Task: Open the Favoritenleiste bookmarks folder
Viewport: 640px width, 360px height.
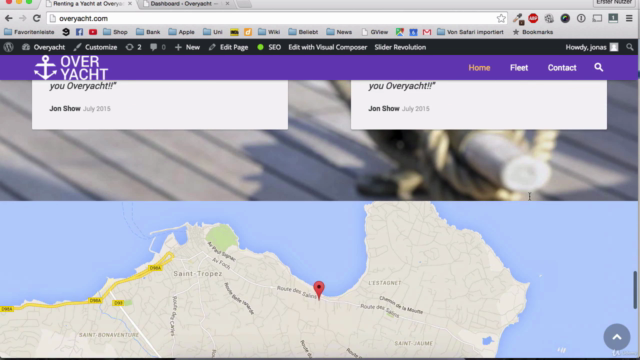Action: coord(29,32)
